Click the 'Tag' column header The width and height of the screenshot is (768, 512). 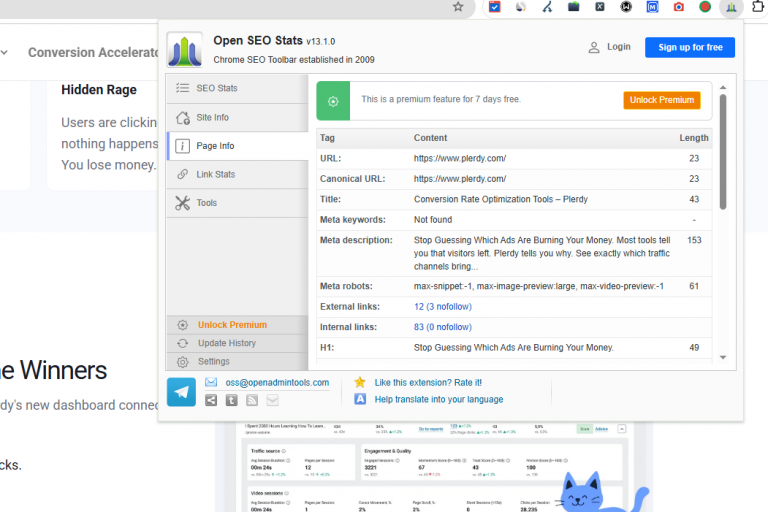pos(327,138)
